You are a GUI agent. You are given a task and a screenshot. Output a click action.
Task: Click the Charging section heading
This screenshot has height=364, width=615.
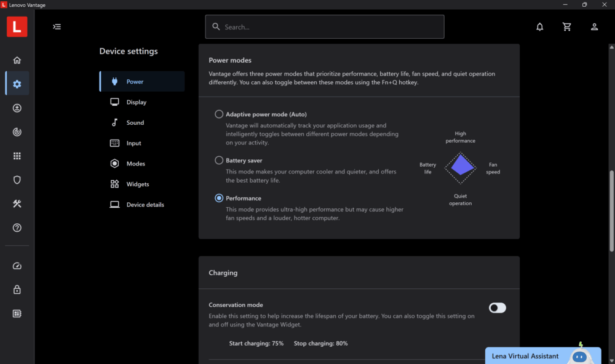coord(223,272)
